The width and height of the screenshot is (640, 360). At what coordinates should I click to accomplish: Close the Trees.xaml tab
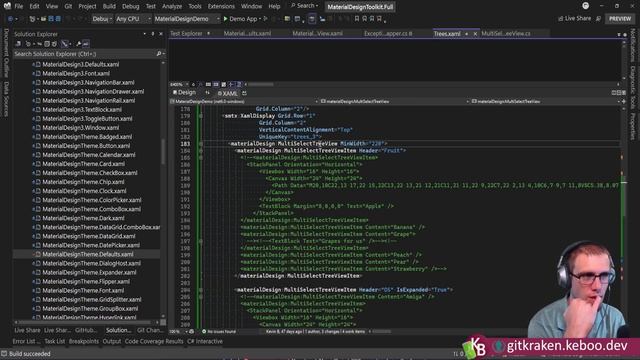[475, 34]
